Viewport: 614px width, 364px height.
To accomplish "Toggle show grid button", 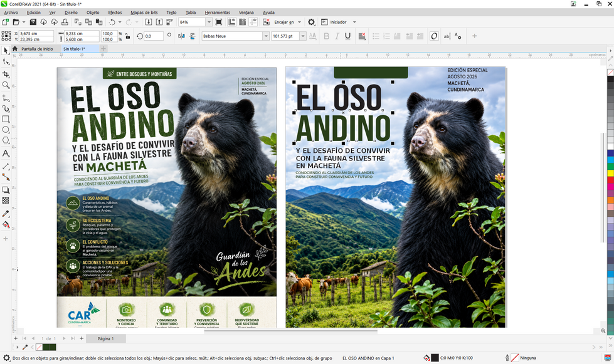I will click(242, 23).
